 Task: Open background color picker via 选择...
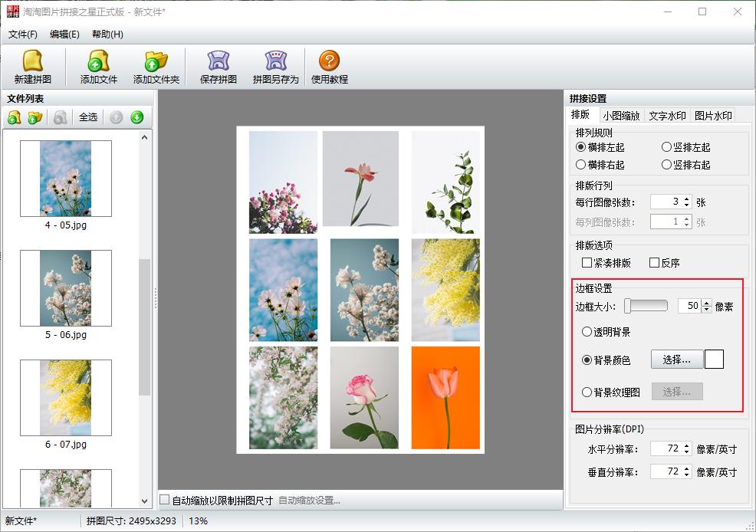tap(675, 359)
